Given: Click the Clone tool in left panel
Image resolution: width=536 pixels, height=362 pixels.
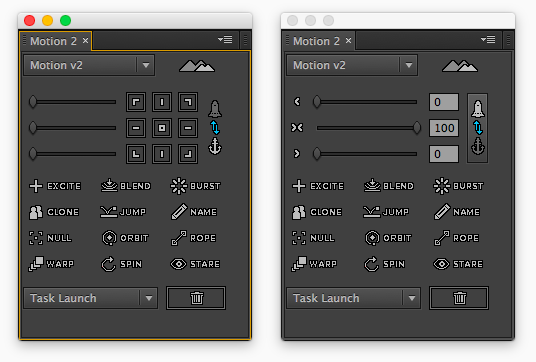Looking at the screenshot, I should coord(54,212).
